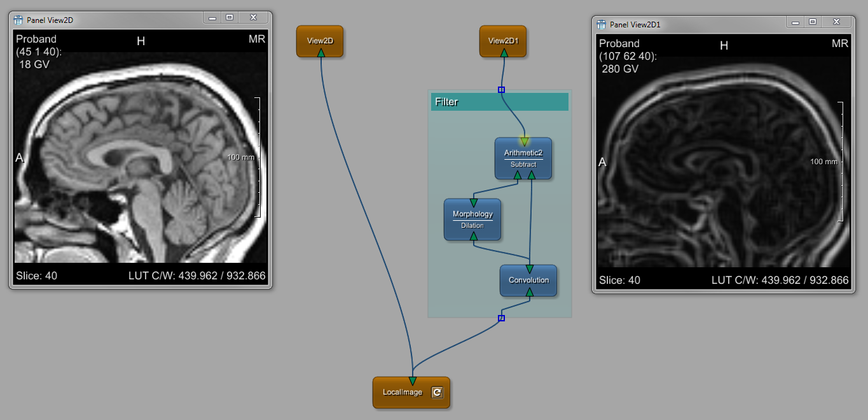Click the View2D1 module's input connector triangle
Image resolution: width=868 pixels, height=420 pixels.
[x=504, y=53]
